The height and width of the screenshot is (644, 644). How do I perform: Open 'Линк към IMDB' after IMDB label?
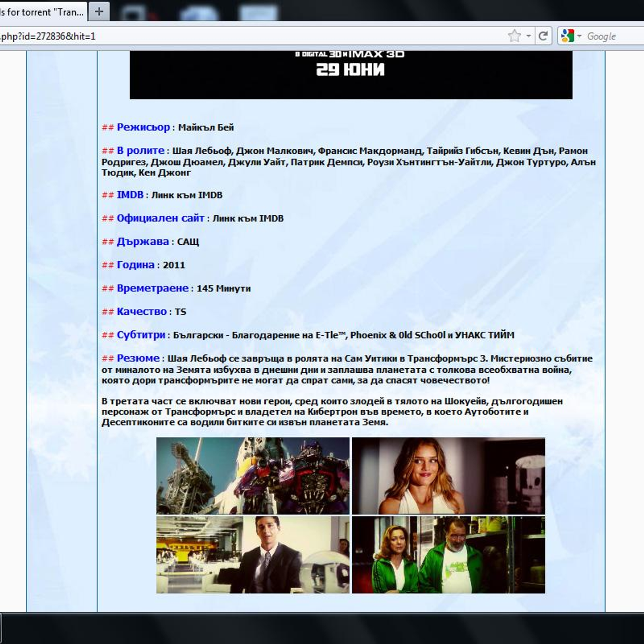coord(187,195)
